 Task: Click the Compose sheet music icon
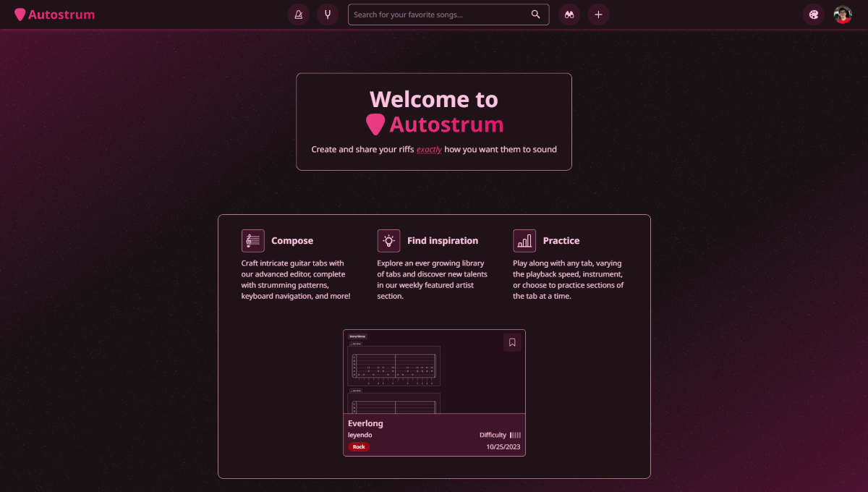pyautogui.click(x=252, y=241)
